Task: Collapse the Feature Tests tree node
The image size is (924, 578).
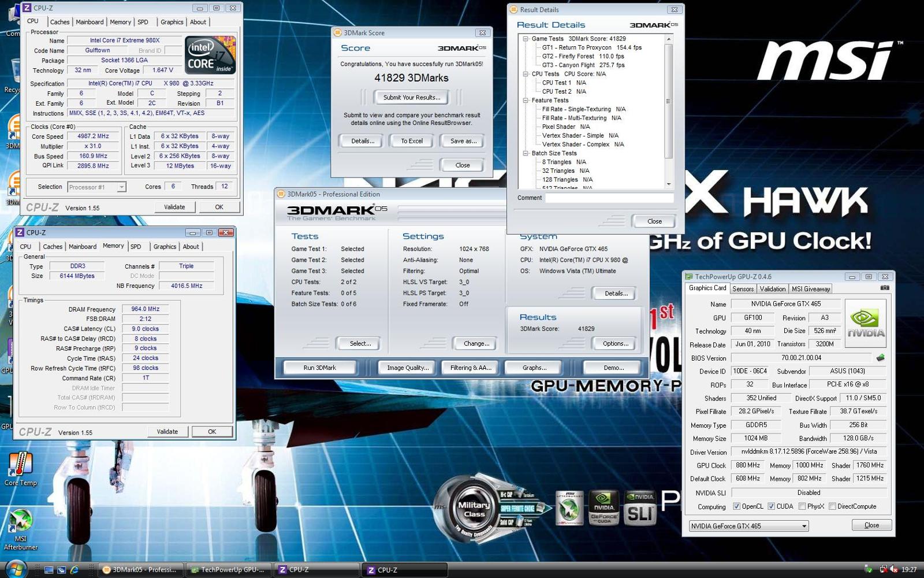Action: (526, 101)
